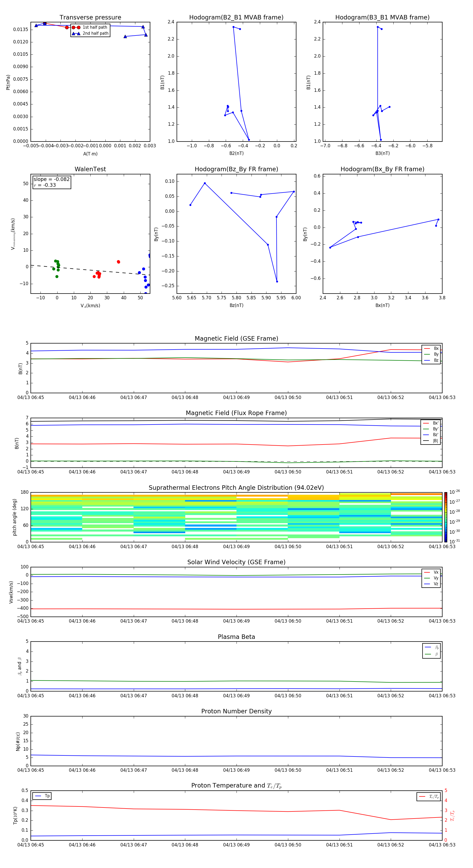This screenshot has height=868, width=473.
Task: Click the 'Bx(nT)' x-axis label
Action: pyautogui.click(x=382, y=305)
